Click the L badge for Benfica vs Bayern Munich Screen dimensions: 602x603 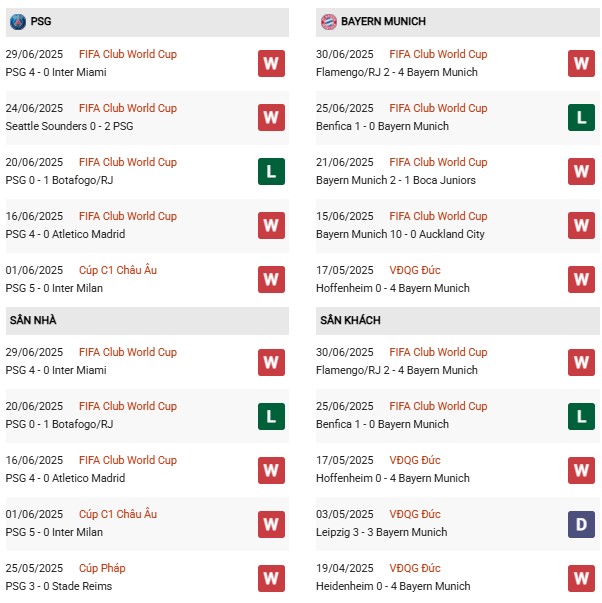(581, 118)
